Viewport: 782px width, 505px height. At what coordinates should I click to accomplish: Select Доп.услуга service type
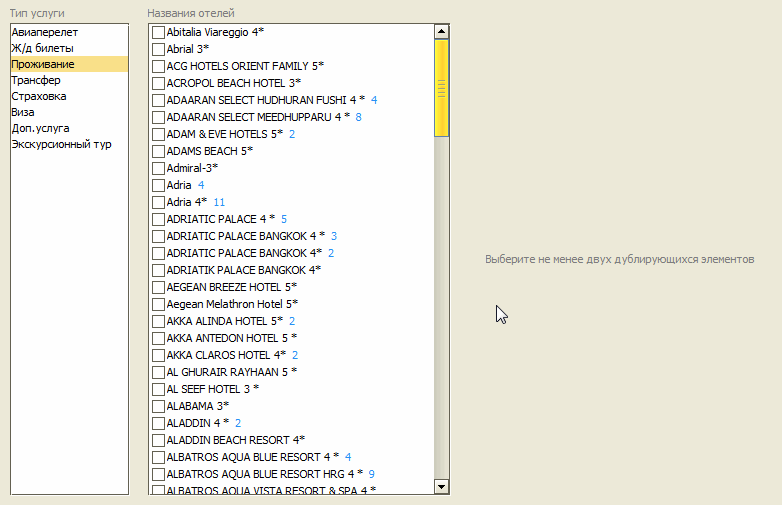click(69, 128)
